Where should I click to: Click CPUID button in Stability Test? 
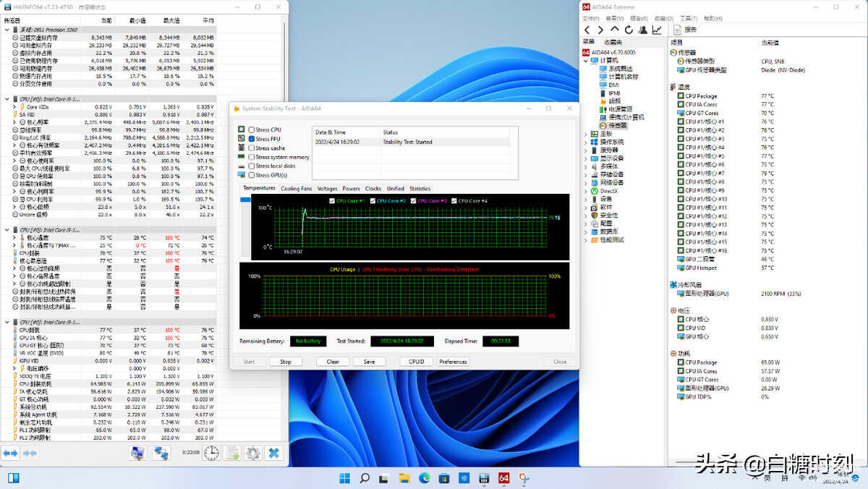click(417, 362)
